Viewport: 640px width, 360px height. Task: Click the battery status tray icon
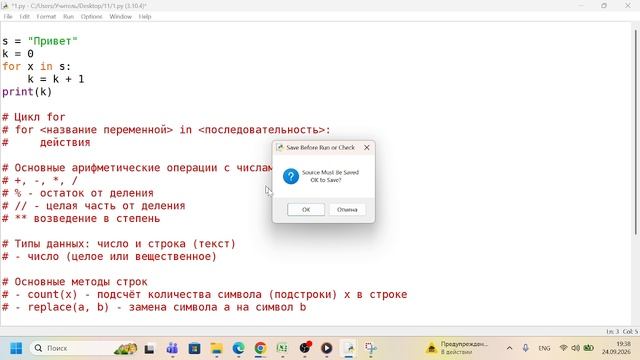(x=588, y=348)
